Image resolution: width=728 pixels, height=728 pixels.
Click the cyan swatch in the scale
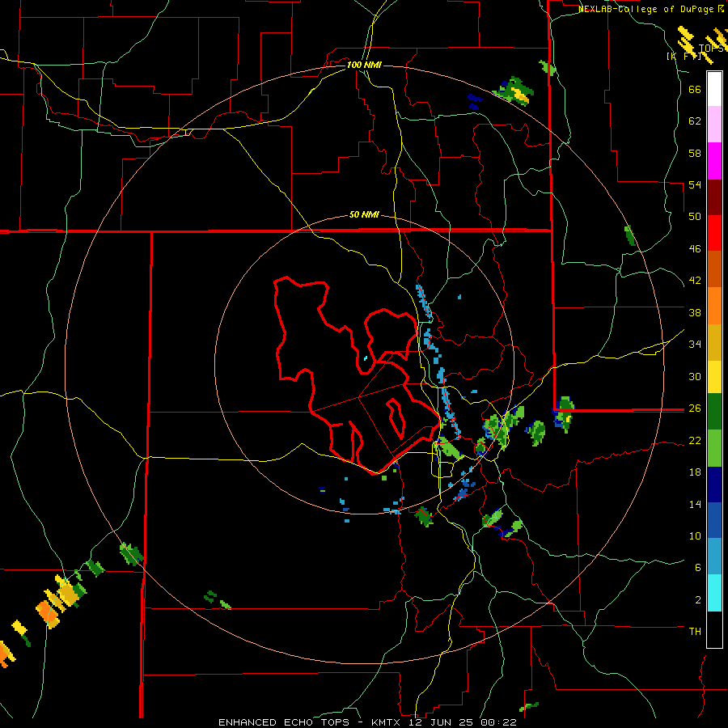point(714,593)
